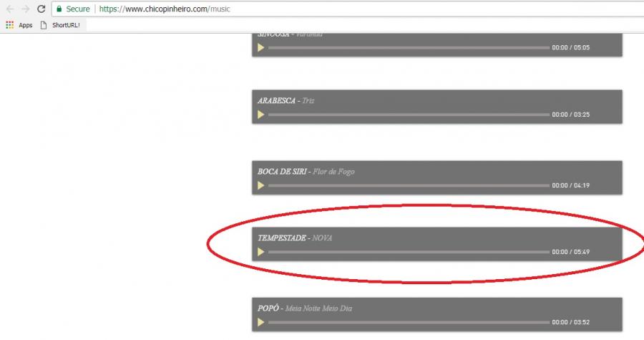Play the Popó track

(260, 322)
